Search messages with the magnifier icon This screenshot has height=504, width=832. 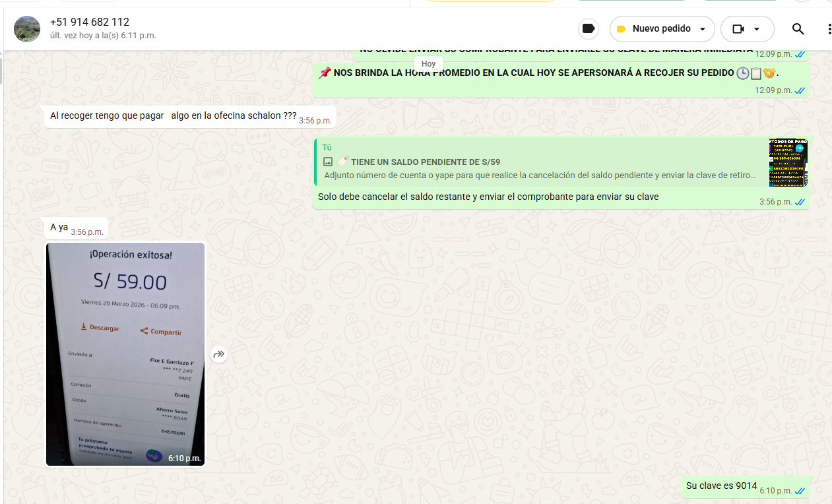[798, 29]
